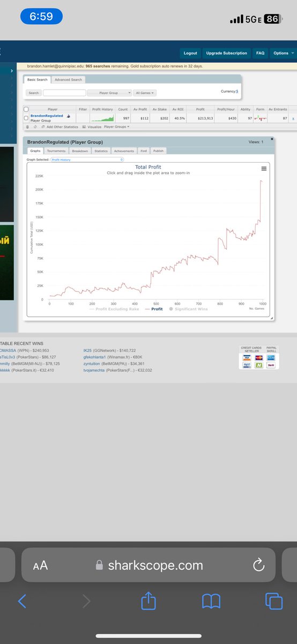Click the 40.5% Av ROI value
Screen dimensions: 297x644
pos(179,118)
